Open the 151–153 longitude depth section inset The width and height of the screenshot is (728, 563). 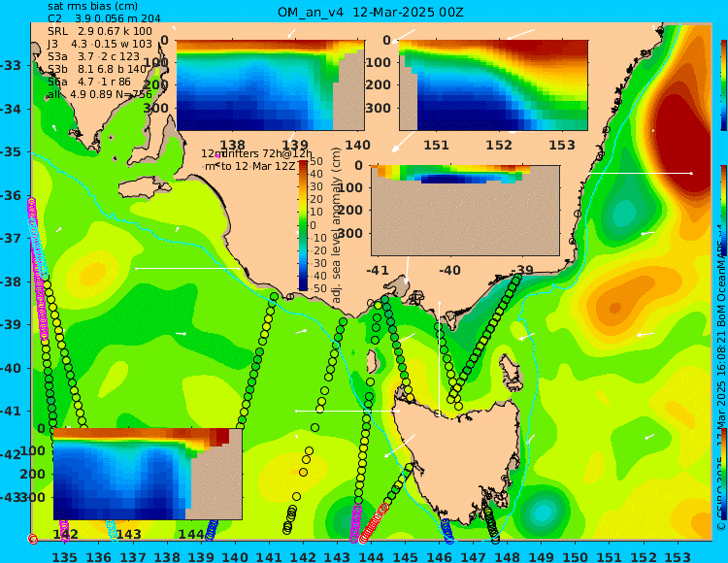tap(493, 85)
